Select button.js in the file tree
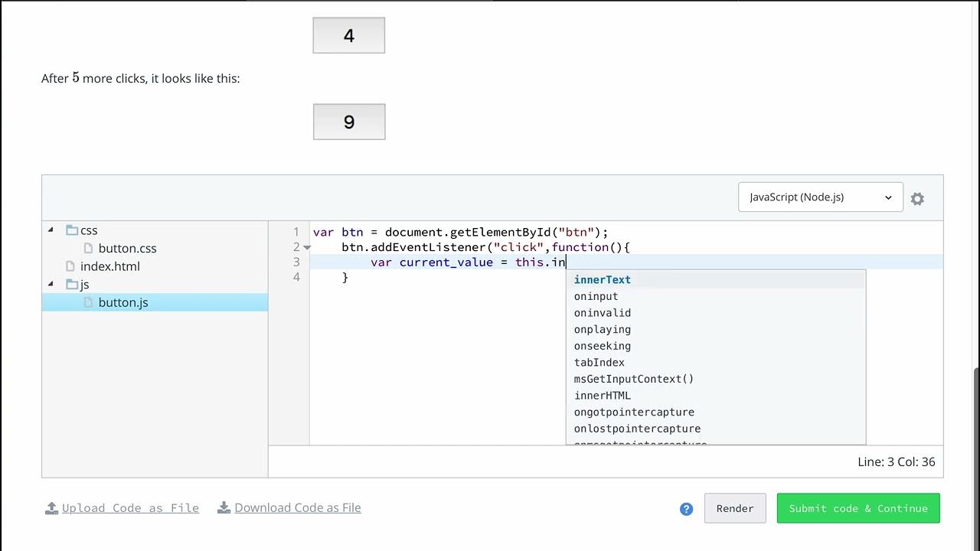 (x=123, y=302)
